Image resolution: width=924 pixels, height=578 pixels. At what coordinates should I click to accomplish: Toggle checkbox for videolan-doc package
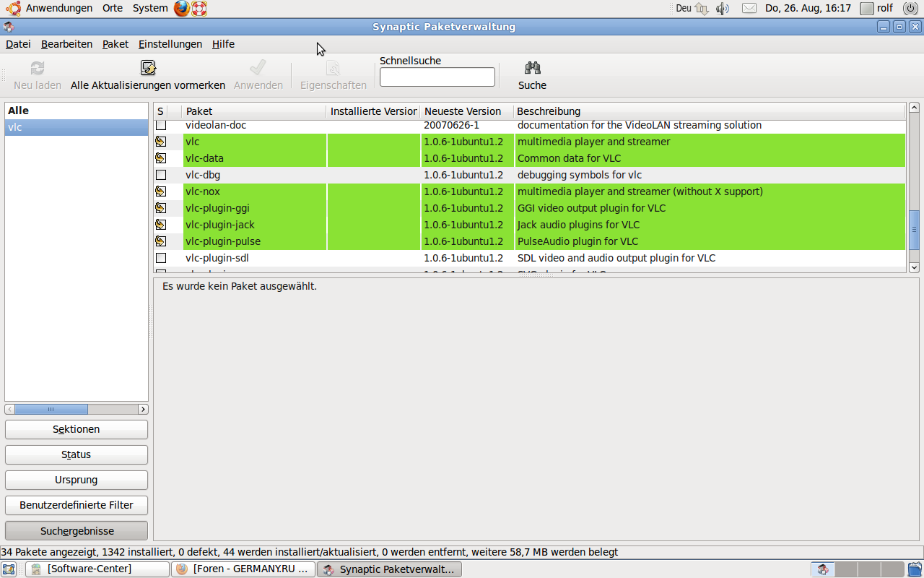tap(161, 125)
